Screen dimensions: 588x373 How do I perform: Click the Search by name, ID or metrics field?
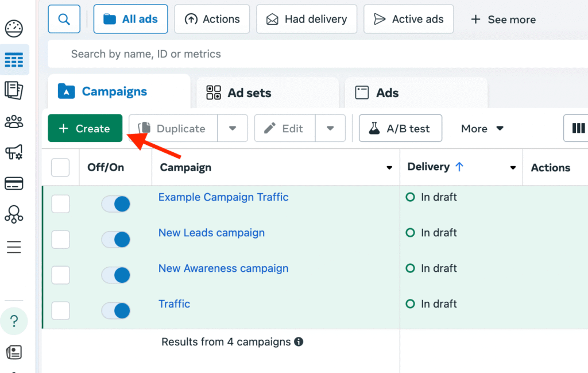click(x=287, y=54)
